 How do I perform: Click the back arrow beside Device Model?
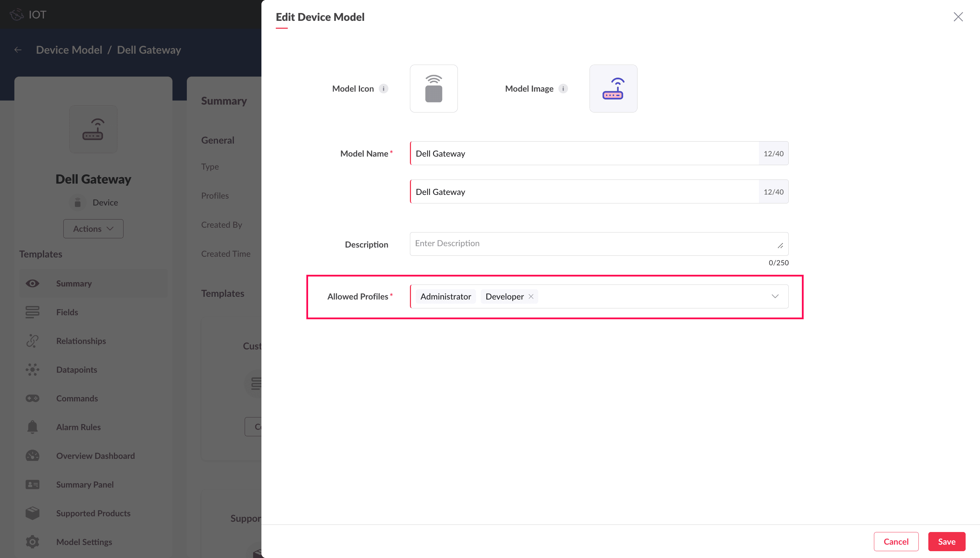(18, 50)
